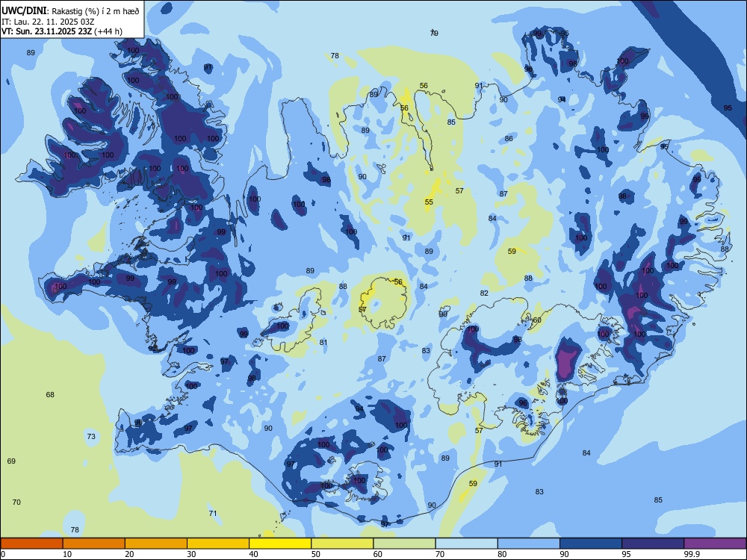747x560 pixels.
Task: Click the humidity value '71' on the map
Action: [213, 514]
